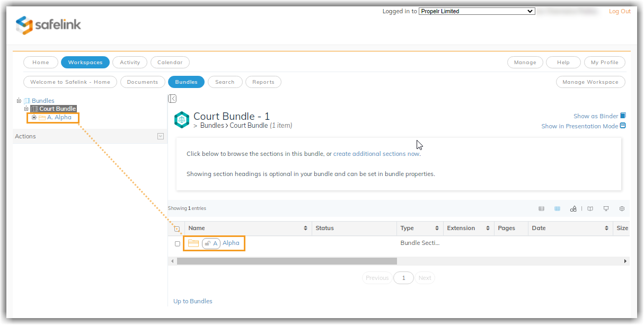Sort table by Type column arrows
Viewport: 644px width, 325px height.
[x=437, y=228]
